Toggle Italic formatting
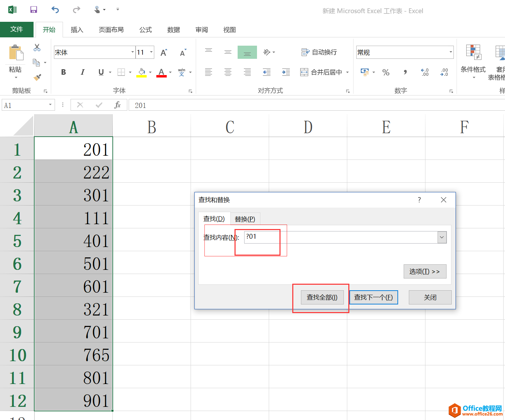 pos(82,72)
